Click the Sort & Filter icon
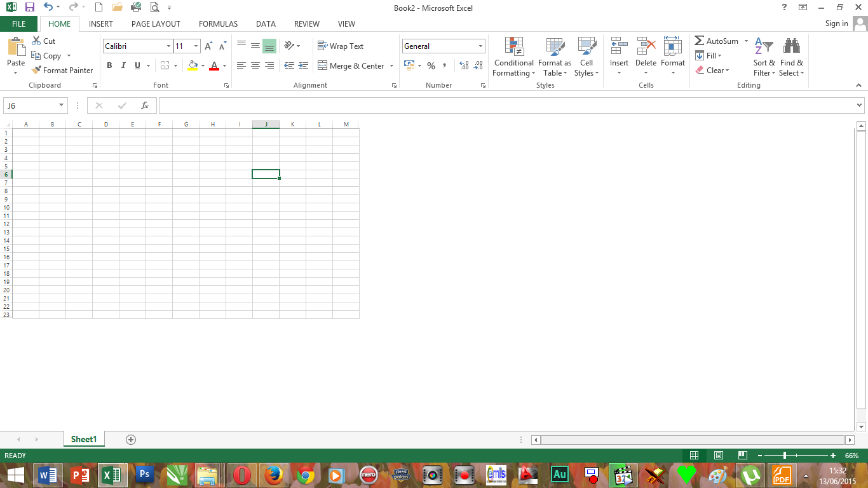This screenshot has height=488, width=868. 763,57
